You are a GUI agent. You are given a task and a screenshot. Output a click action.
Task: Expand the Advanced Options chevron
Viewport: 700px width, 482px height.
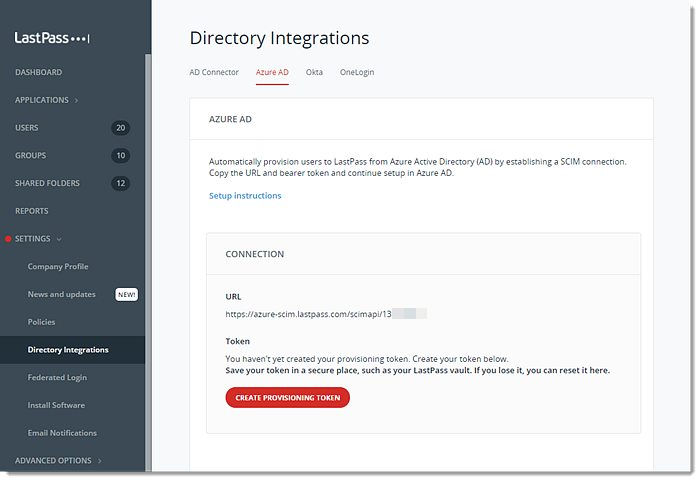coord(100,461)
